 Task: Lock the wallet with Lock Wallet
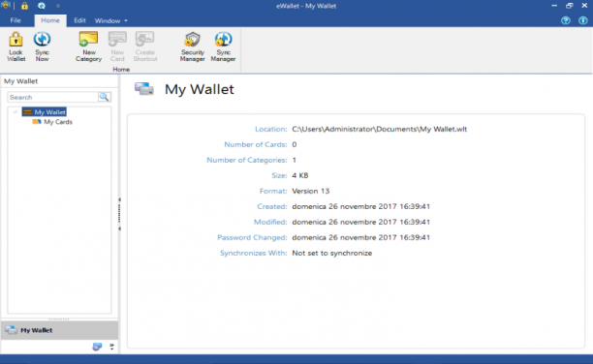click(16, 46)
